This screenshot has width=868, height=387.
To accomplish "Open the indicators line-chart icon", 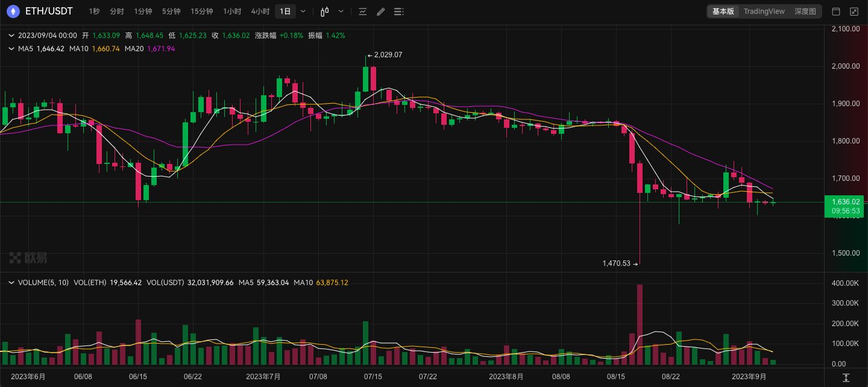I will click(x=362, y=11).
